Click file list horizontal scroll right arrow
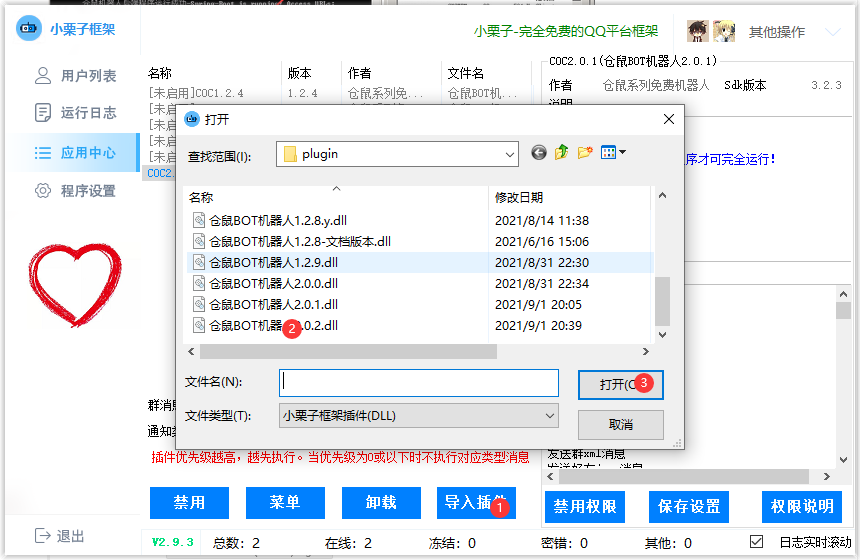This screenshot has width=860, height=560. click(646, 352)
